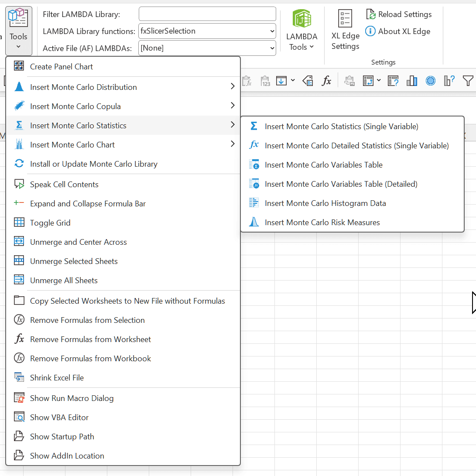
Task: Expand the Insert Monte Carlo Copula submenu arrow
Action: pyautogui.click(x=233, y=106)
